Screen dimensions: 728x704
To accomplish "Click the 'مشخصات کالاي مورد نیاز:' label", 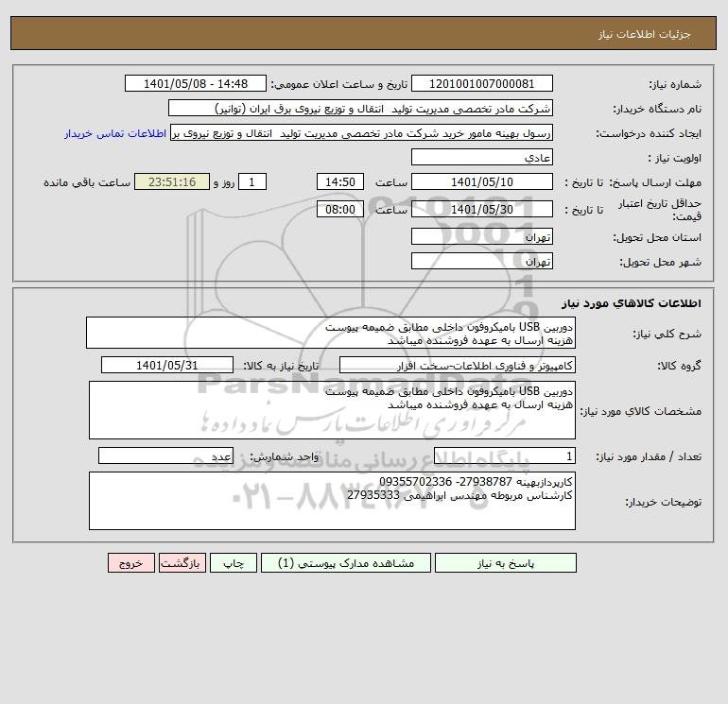I will (x=641, y=411).
